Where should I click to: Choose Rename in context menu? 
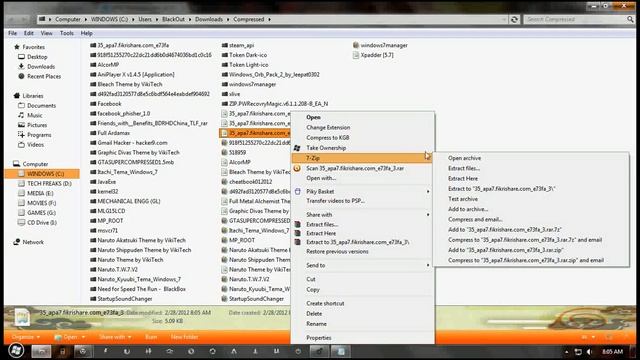click(316, 324)
